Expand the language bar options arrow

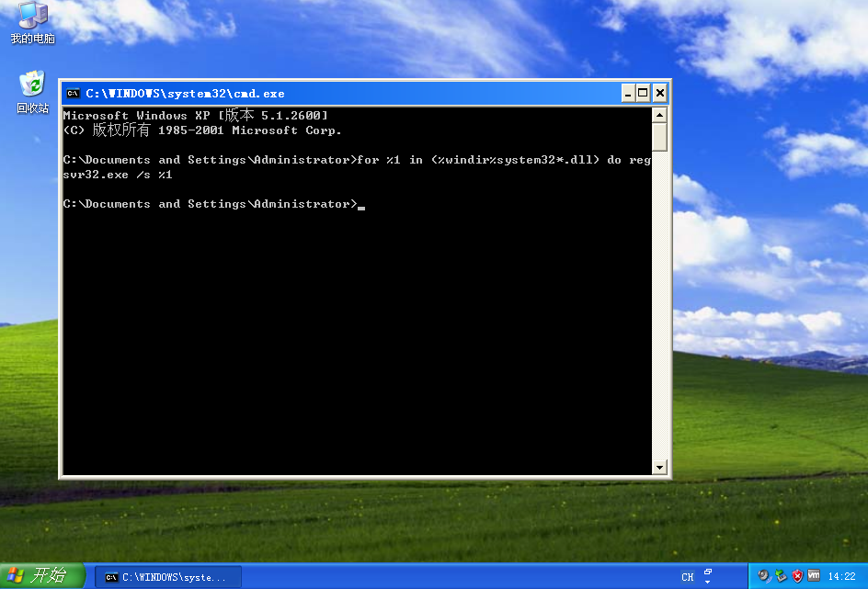click(x=707, y=583)
